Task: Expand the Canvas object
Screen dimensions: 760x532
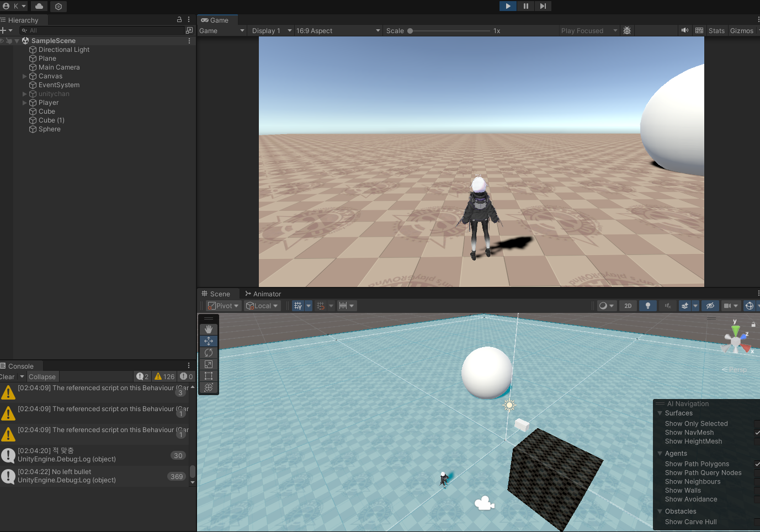Action: tap(24, 76)
